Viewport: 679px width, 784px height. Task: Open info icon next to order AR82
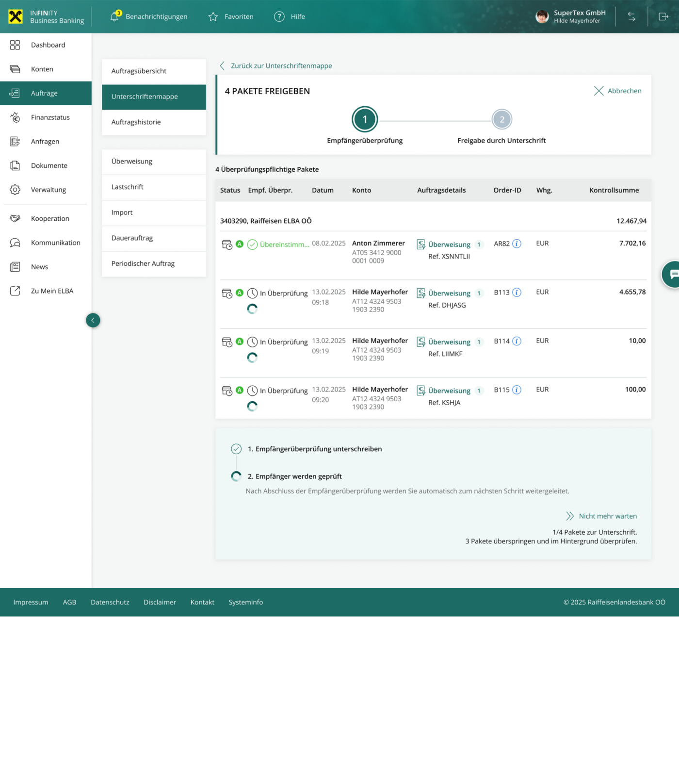tap(517, 244)
